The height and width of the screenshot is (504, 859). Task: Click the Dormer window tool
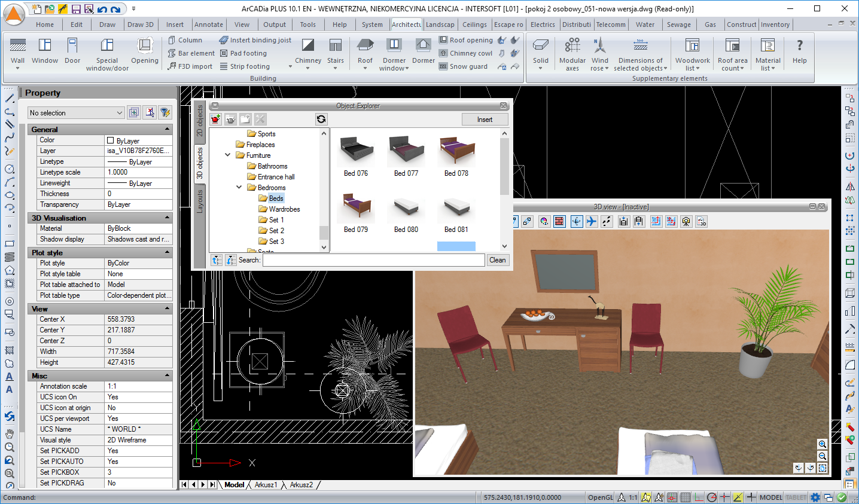[394, 46]
